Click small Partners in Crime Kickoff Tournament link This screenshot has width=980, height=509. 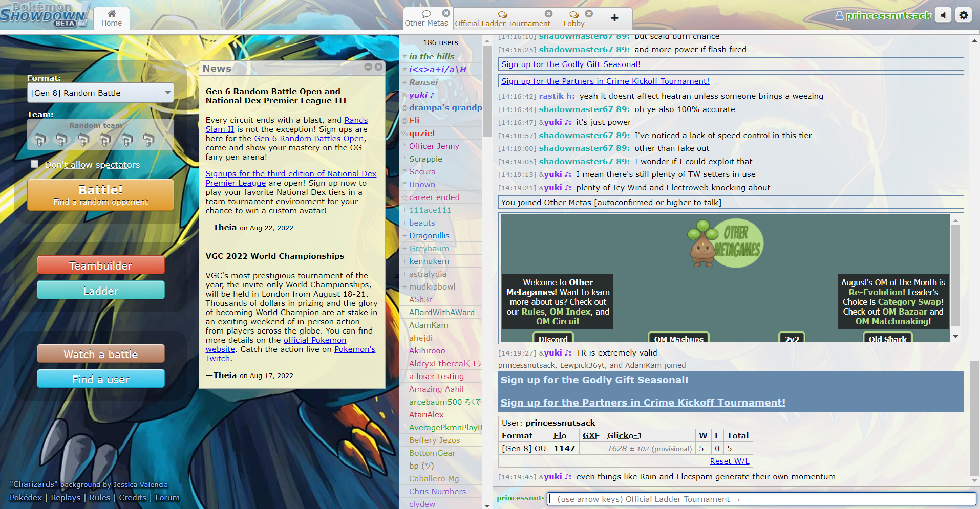pos(605,81)
